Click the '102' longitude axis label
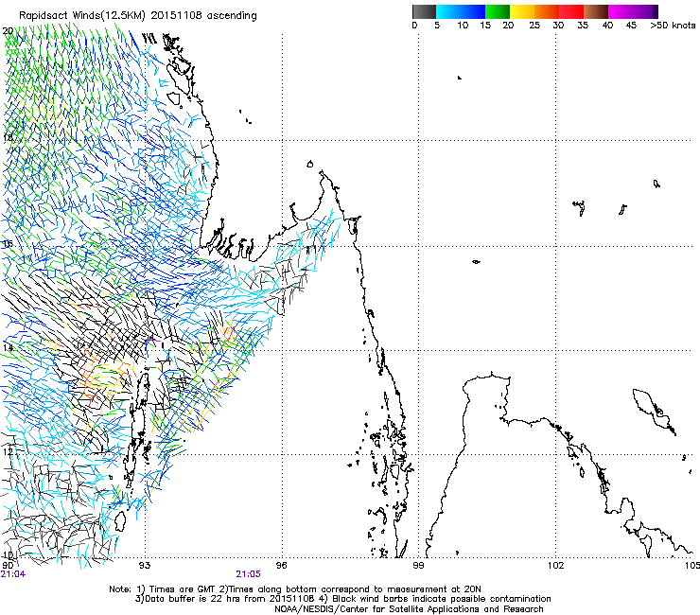The image size is (700, 615). 555,566
